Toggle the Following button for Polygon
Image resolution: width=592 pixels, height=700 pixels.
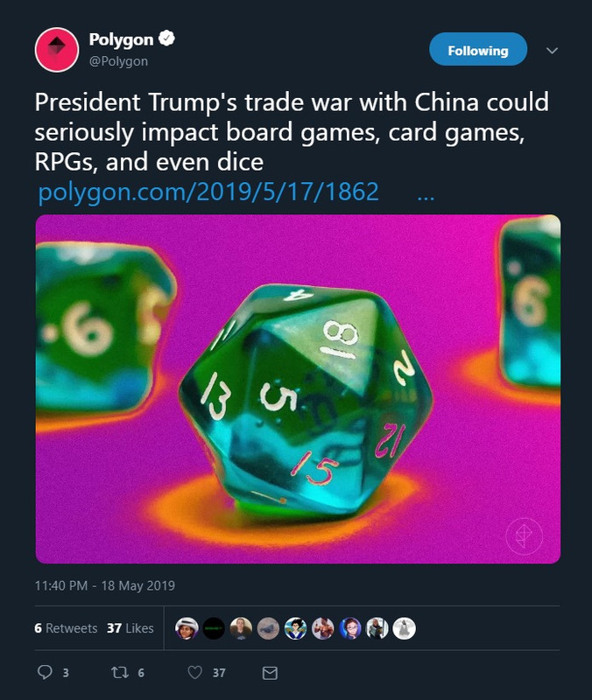[478, 49]
